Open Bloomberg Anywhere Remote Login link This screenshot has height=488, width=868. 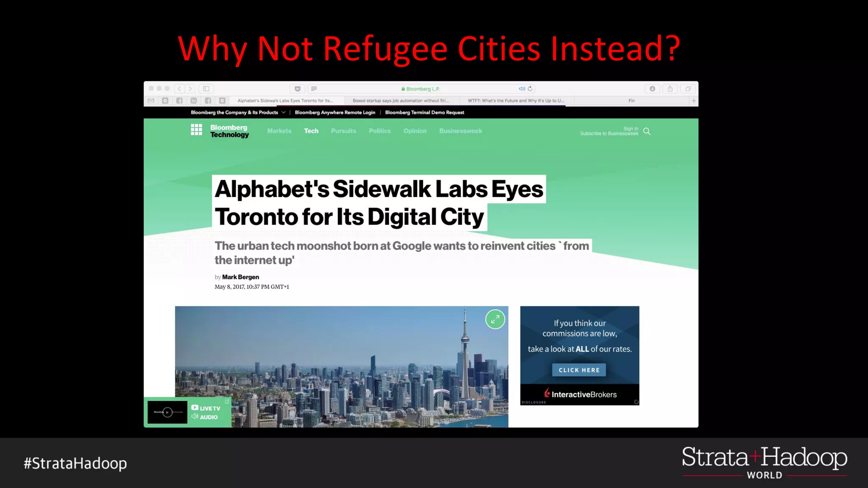coord(335,113)
